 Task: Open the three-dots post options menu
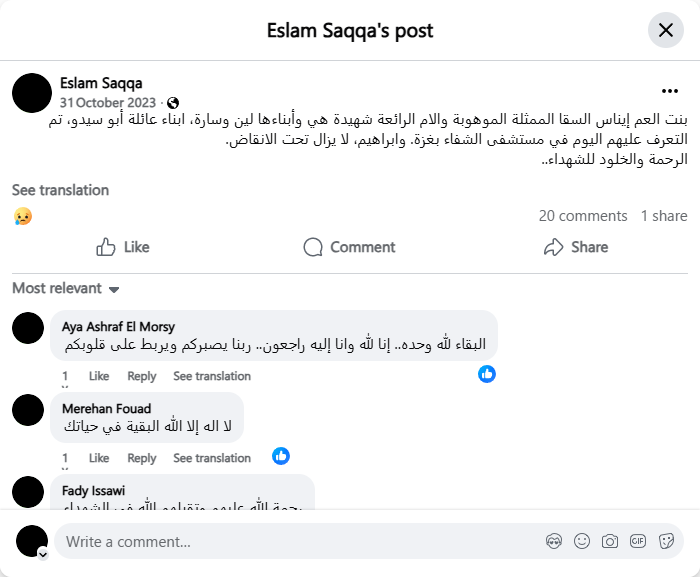point(669,89)
